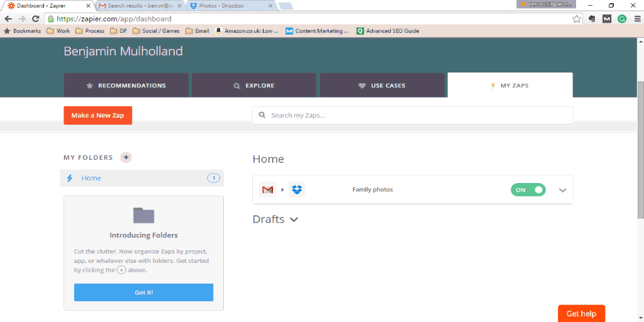Image resolution: width=644 pixels, height=322 pixels.
Task: Click the bookmark star in the address bar
Action: click(x=577, y=19)
